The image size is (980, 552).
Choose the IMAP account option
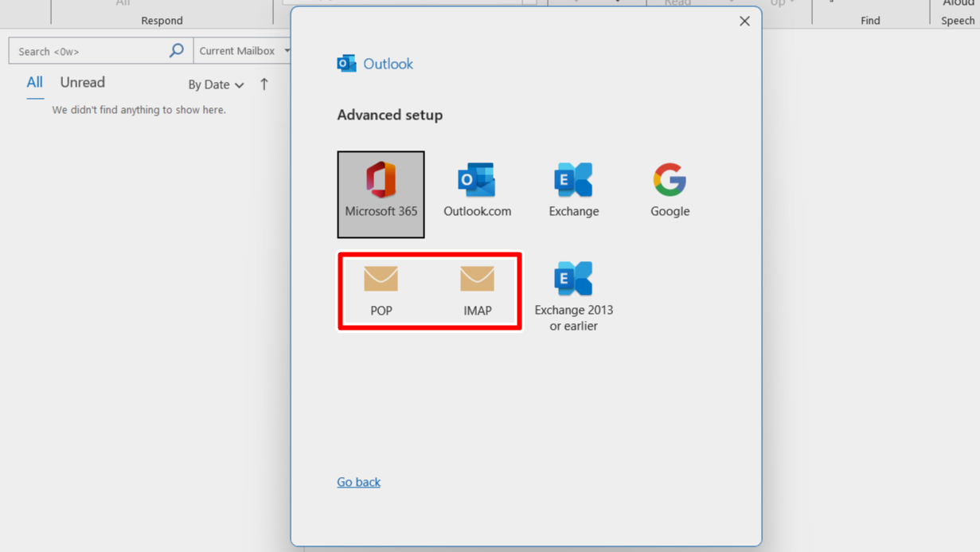[x=477, y=292]
